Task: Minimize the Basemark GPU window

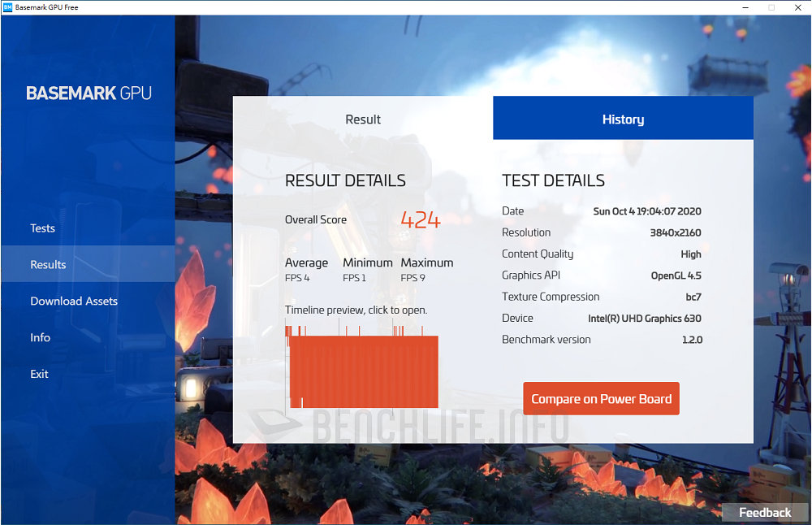Action: click(x=745, y=7)
